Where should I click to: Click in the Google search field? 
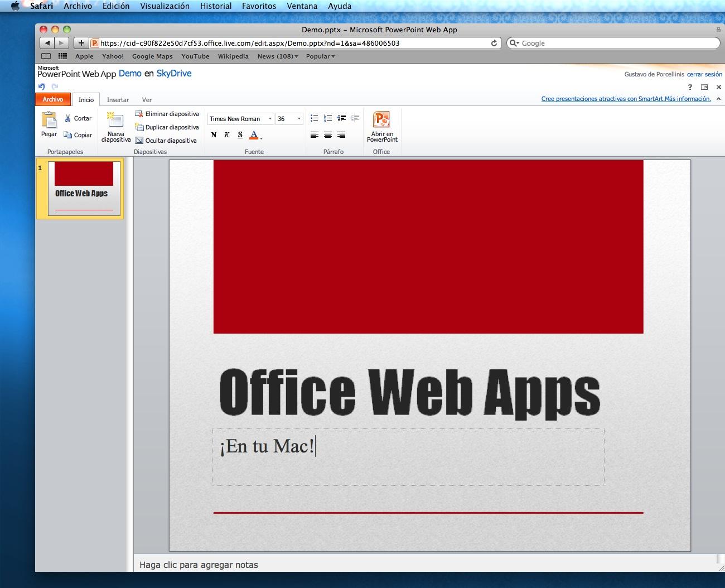pos(613,43)
